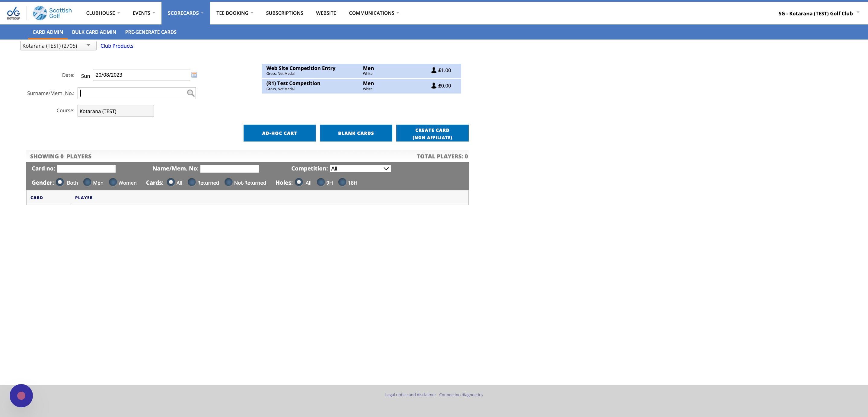Click player icon on Web Site Competition Entry
Viewport: 868px width, 417px height.
click(x=434, y=70)
